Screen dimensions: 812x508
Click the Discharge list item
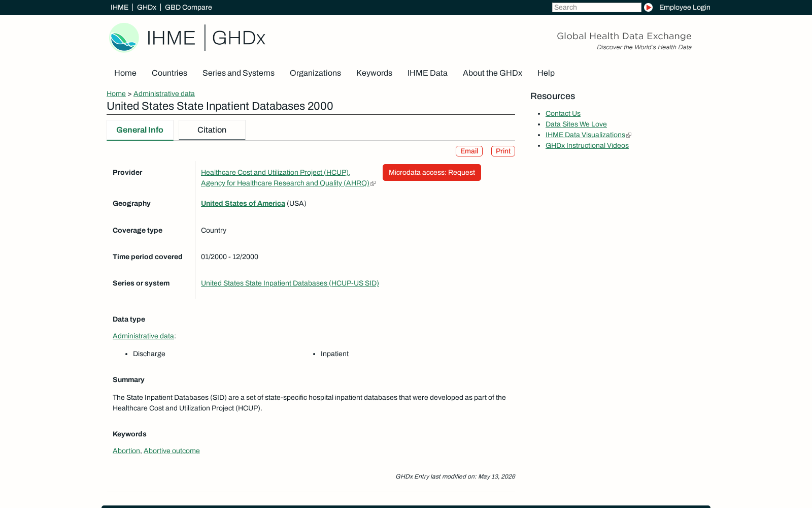click(x=149, y=354)
